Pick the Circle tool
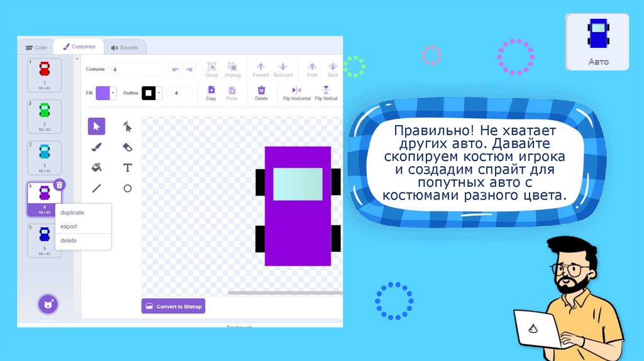Image resolution: width=644 pixels, height=361 pixels. 127,189
